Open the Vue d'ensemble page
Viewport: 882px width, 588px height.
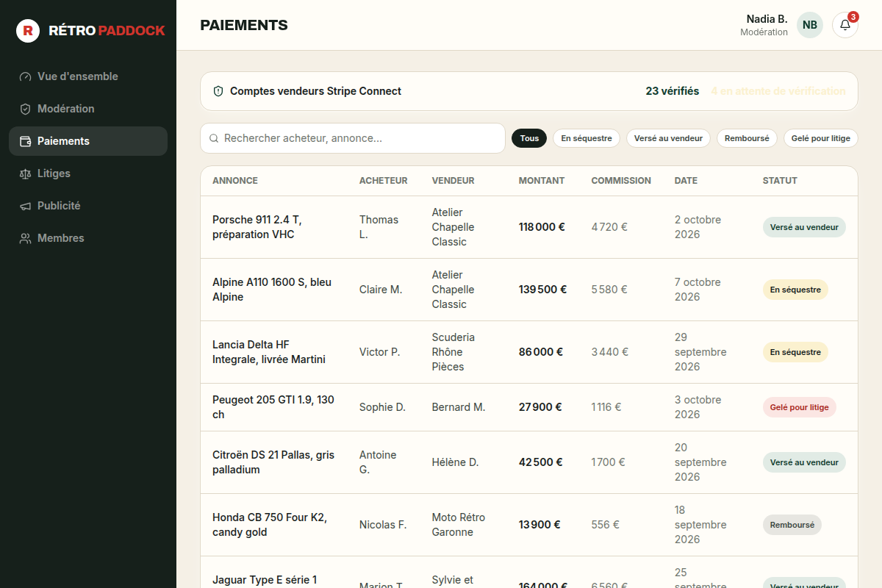(88, 76)
